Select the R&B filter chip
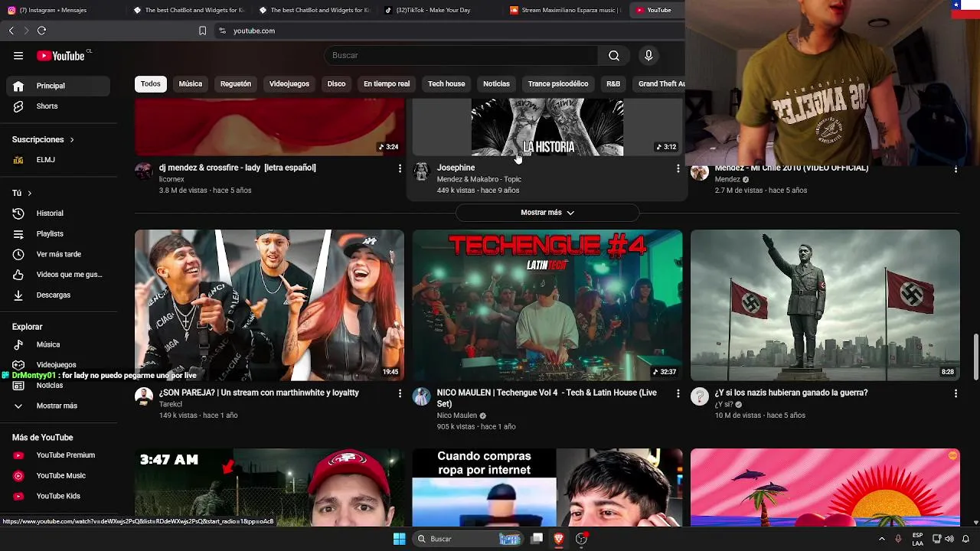This screenshot has width=980, height=551. tap(613, 83)
